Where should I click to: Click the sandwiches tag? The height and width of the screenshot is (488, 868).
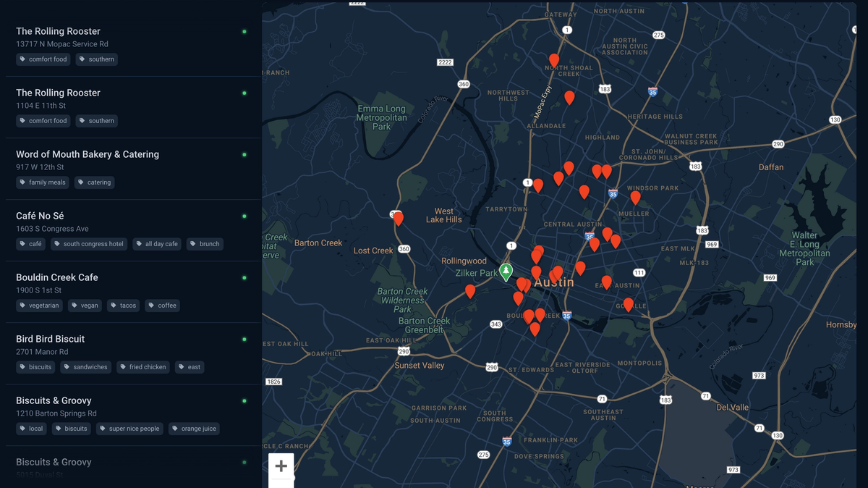[x=86, y=367]
